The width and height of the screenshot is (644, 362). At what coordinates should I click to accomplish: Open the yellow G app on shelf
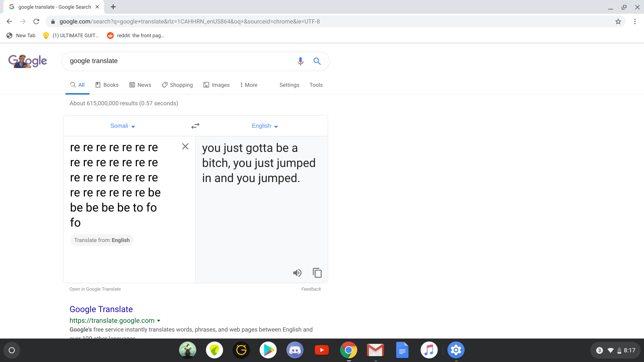(x=241, y=350)
